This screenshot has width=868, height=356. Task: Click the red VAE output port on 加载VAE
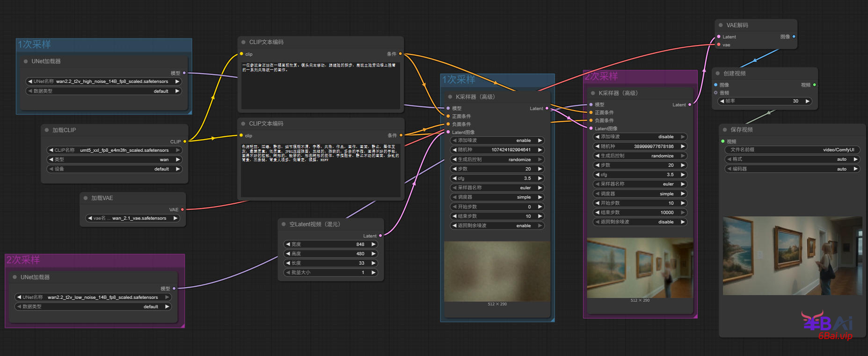pos(182,209)
